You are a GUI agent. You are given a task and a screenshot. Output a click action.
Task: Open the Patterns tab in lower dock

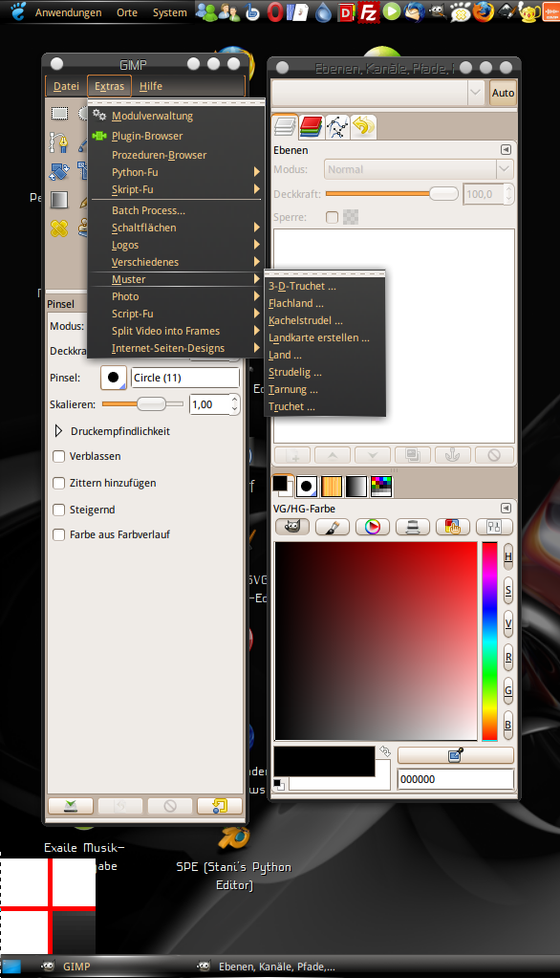[x=332, y=487]
